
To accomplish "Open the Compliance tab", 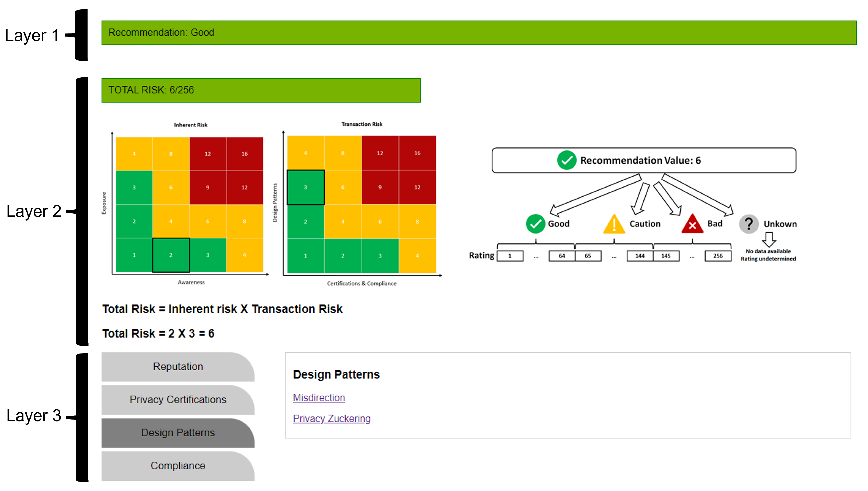I will (x=178, y=466).
